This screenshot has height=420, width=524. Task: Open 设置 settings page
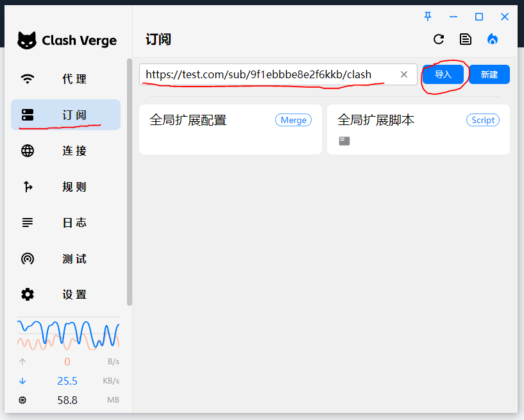coord(65,295)
